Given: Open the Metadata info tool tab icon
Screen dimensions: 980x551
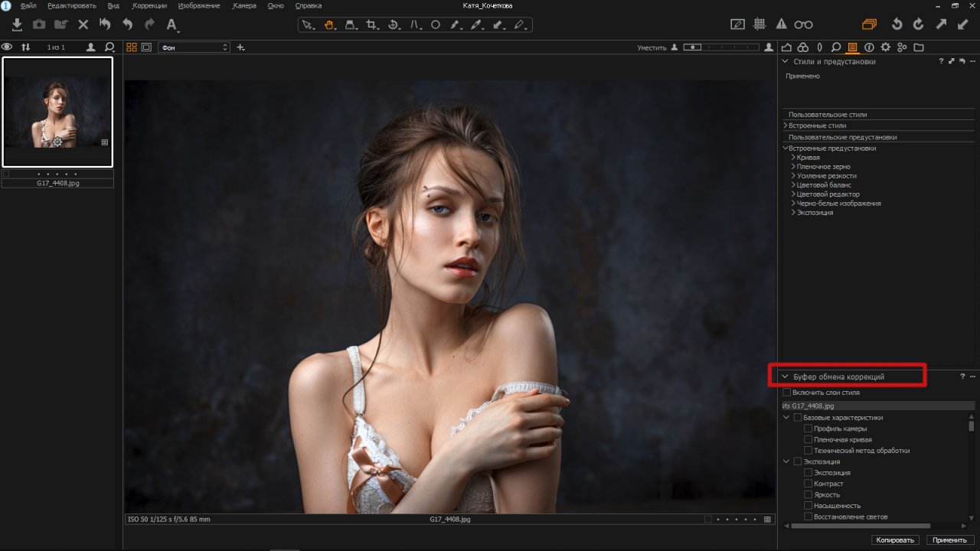Looking at the screenshot, I should (x=869, y=47).
